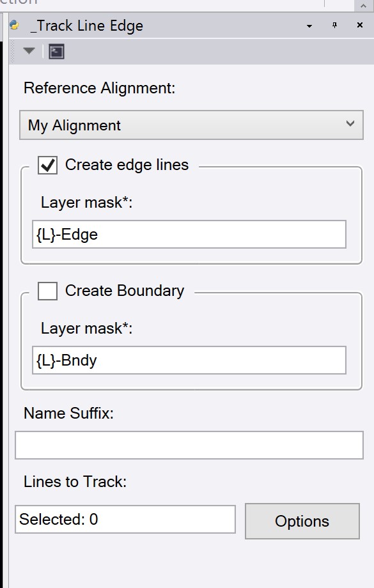Open the toolbar dropdown triangle menu
374x588 pixels.
click(29, 50)
